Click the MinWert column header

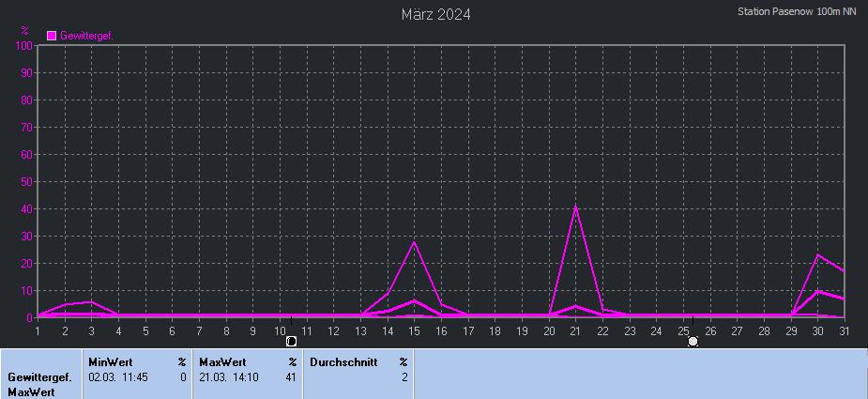point(110,362)
